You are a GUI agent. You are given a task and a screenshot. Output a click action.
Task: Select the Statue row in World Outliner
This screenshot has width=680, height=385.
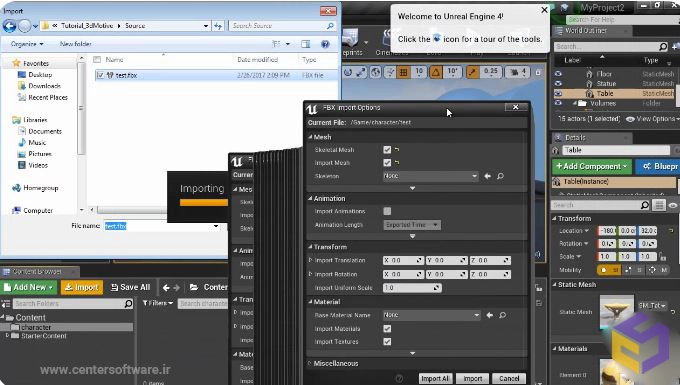point(614,83)
